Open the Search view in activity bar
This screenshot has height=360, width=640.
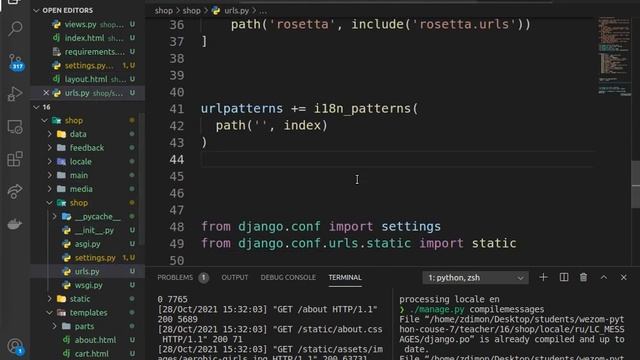coord(15,29)
